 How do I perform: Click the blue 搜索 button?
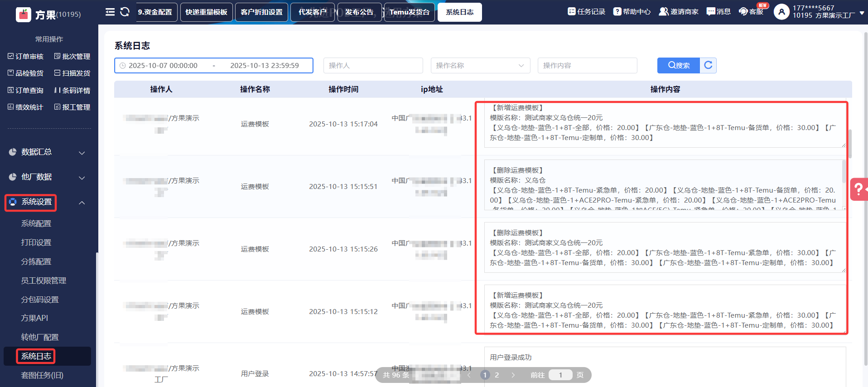[679, 65]
